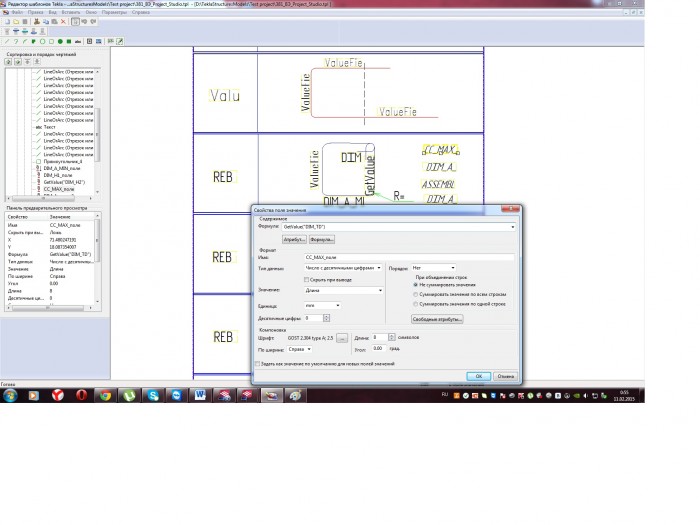700x525 pixels.
Task: Open the 'Порядок' dropdown set to Нет
Action: coord(433,268)
